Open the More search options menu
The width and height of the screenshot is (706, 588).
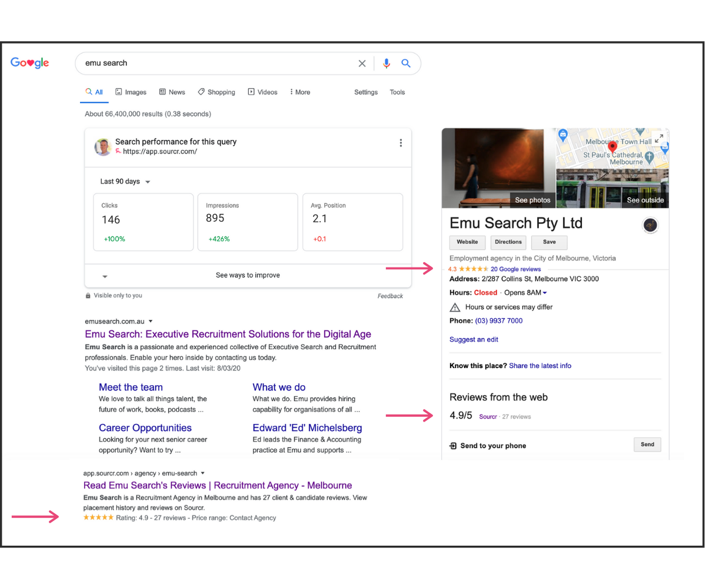click(300, 92)
